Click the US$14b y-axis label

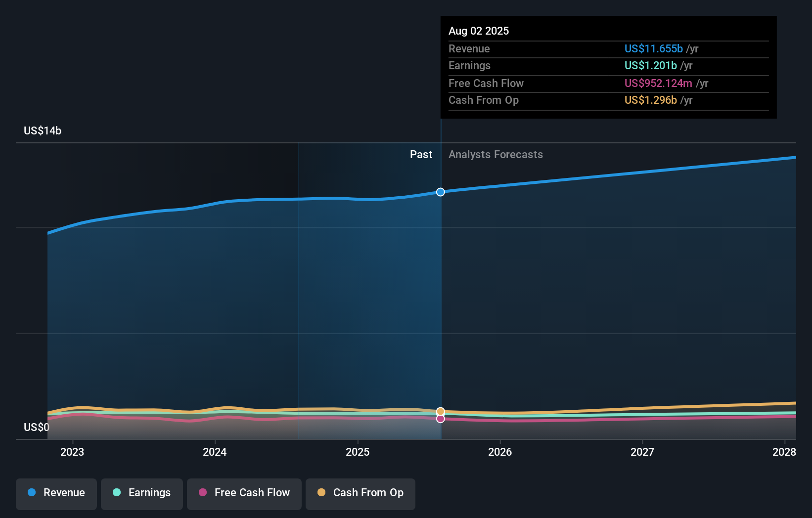coord(43,130)
